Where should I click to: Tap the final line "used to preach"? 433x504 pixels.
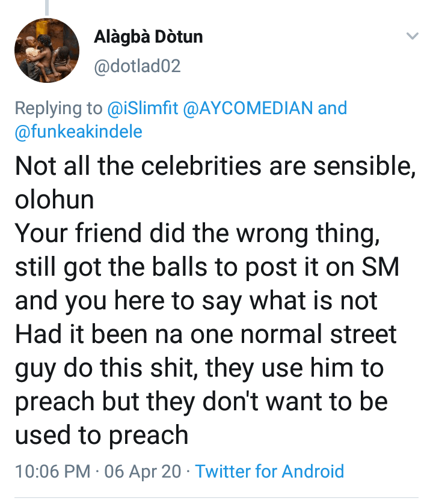pyautogui.click(x=102, y=435)
